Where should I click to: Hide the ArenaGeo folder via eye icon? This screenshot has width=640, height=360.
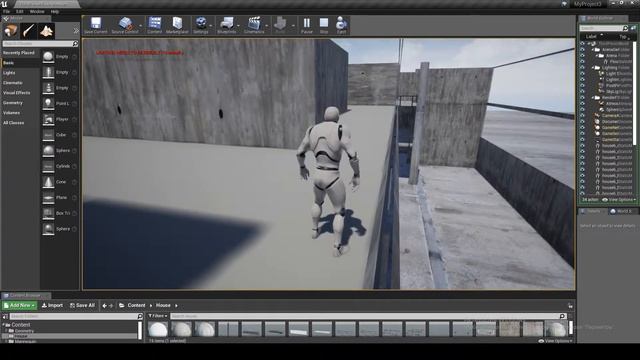click(x=582, y=49)
